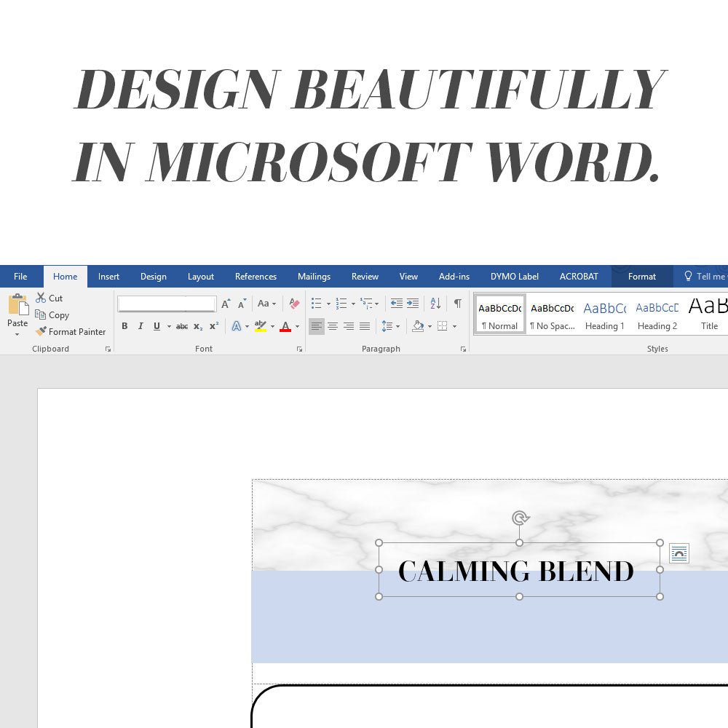Click the Paste icon in Clipboard
The width and height of the screenshot is (728, 728).
(x=17, y=307)
